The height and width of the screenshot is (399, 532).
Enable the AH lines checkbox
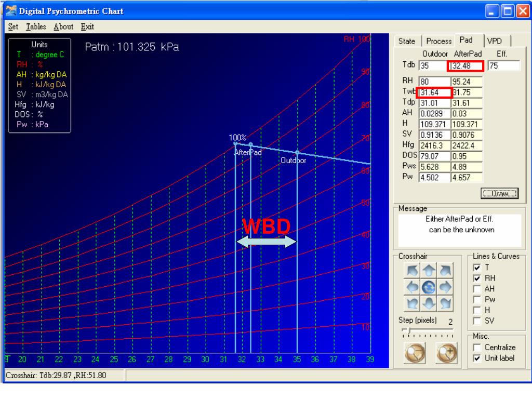[477, 289]
